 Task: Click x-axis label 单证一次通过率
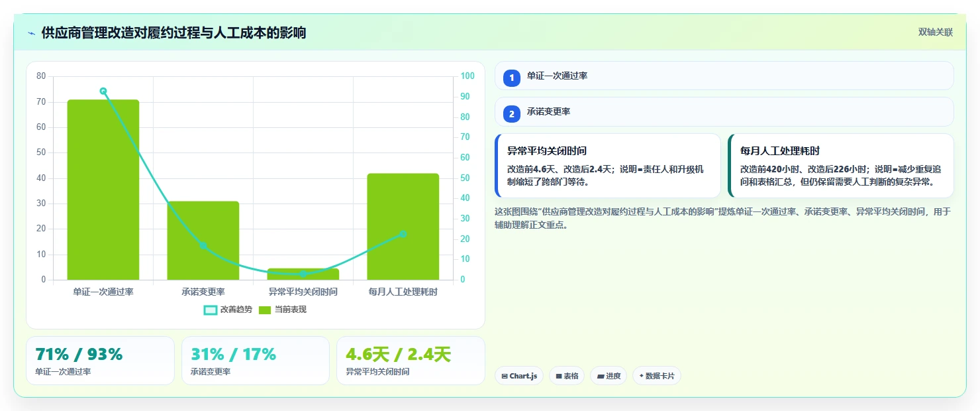tap(103, 292)
